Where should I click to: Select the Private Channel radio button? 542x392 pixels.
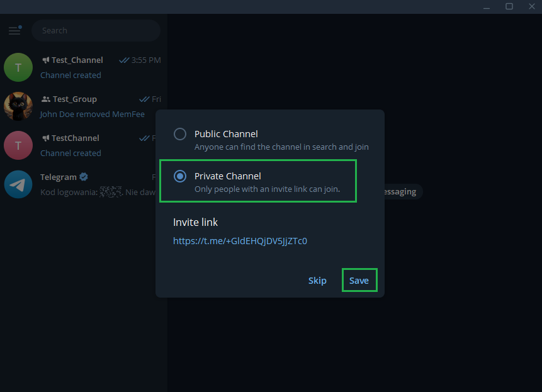(x=180, y=176)
